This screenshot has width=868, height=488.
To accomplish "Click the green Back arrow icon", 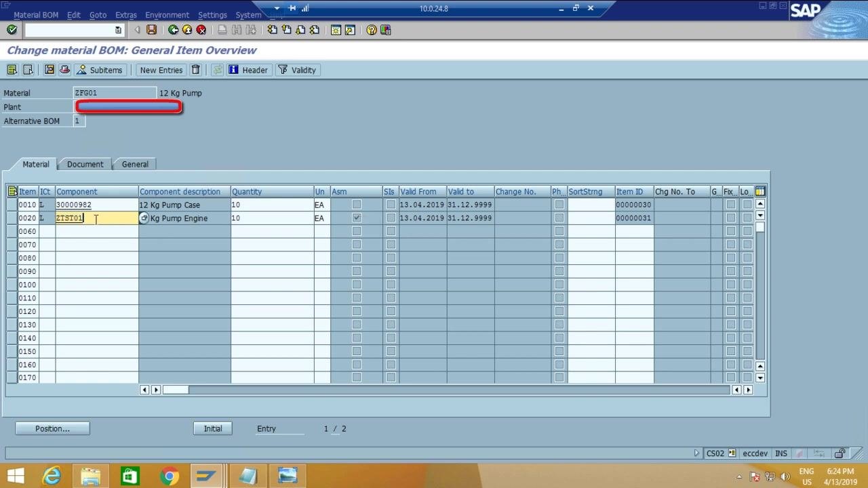I will pos(173,30).
